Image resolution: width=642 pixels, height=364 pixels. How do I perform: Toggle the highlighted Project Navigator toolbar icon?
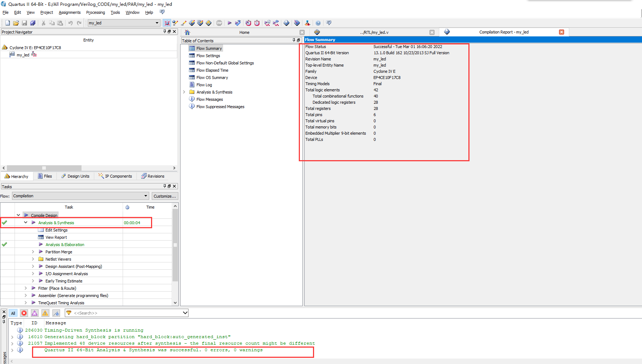tap(167, 23)
